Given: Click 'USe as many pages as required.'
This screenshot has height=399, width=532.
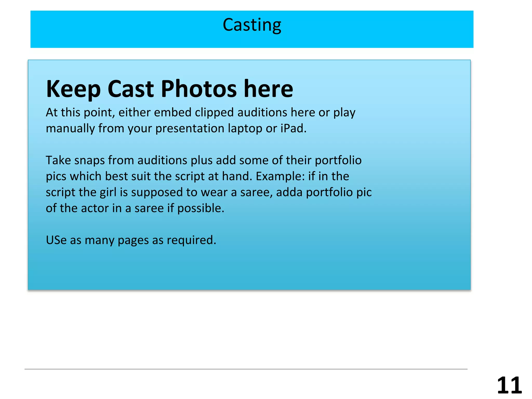Looking at the screenshot, I should (x=131, y=240).
